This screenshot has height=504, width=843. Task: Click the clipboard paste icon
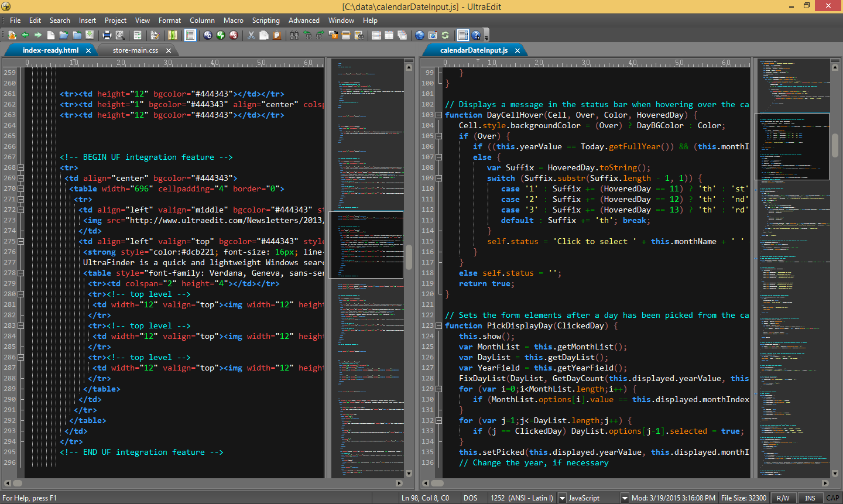coord(276,35)
